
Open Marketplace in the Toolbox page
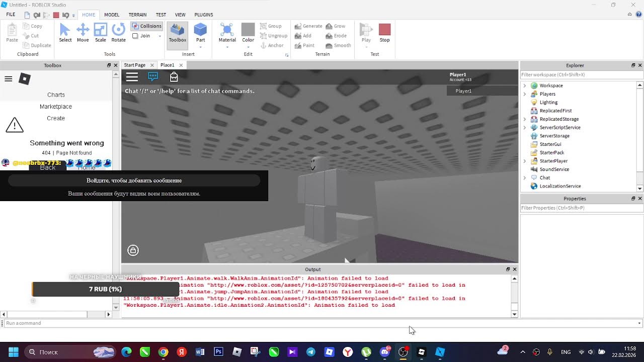point(56,107)
